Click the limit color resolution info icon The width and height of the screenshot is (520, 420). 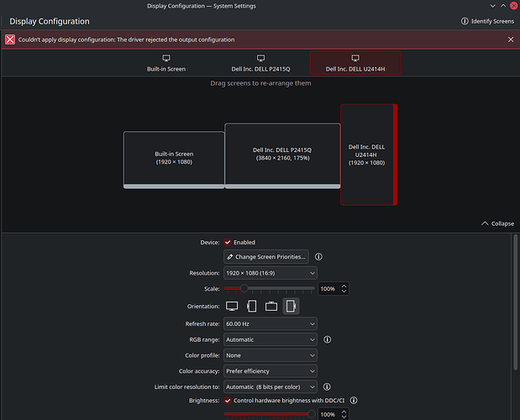(327, 386)
